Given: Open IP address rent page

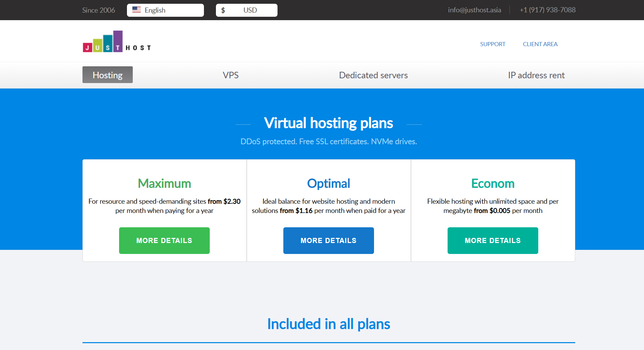Looking at the screenshot, I should 536,75.
